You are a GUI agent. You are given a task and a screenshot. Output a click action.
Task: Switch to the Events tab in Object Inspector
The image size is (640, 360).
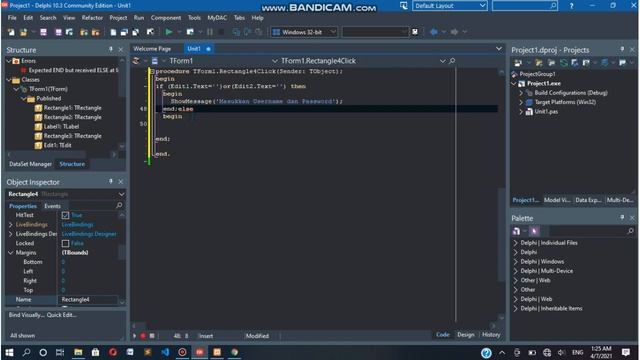tap(52, 206)
